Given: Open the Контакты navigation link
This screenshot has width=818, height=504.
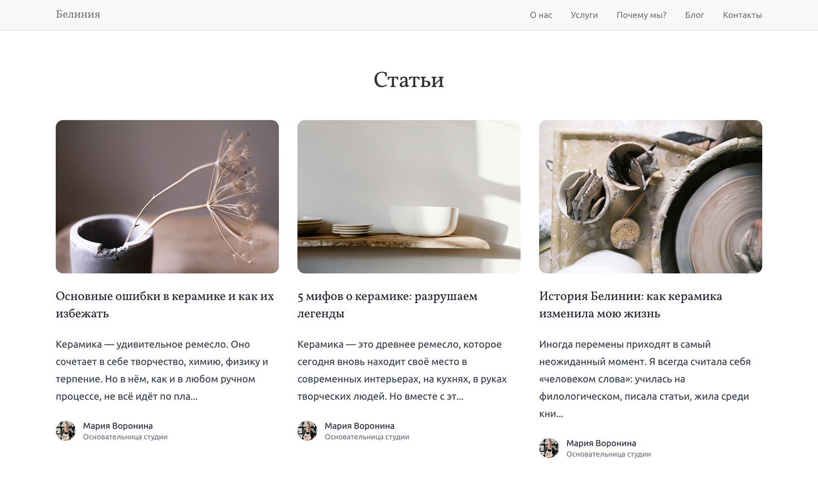Looking at the screenshot, I should click(x=742, y=15).
